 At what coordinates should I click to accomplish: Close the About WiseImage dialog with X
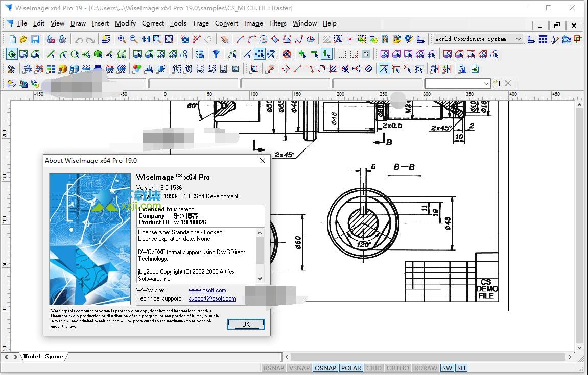(263, 161)
